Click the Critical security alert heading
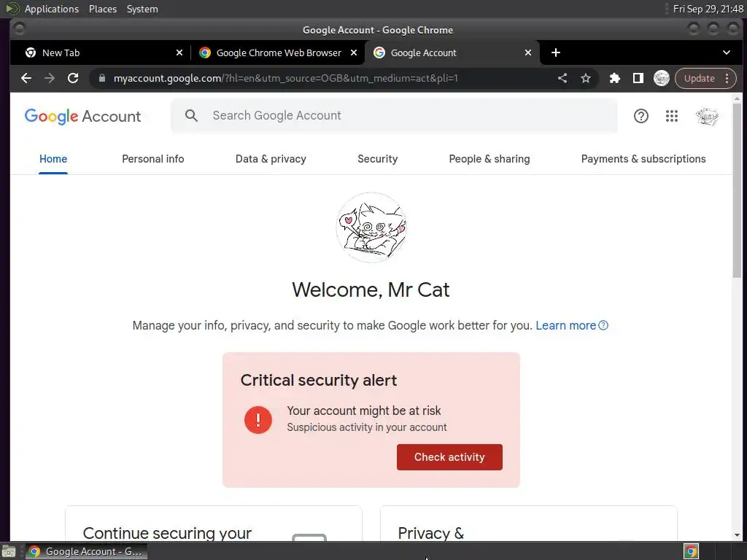Screen dimensions: 747x560 click(x=318, y=380)
